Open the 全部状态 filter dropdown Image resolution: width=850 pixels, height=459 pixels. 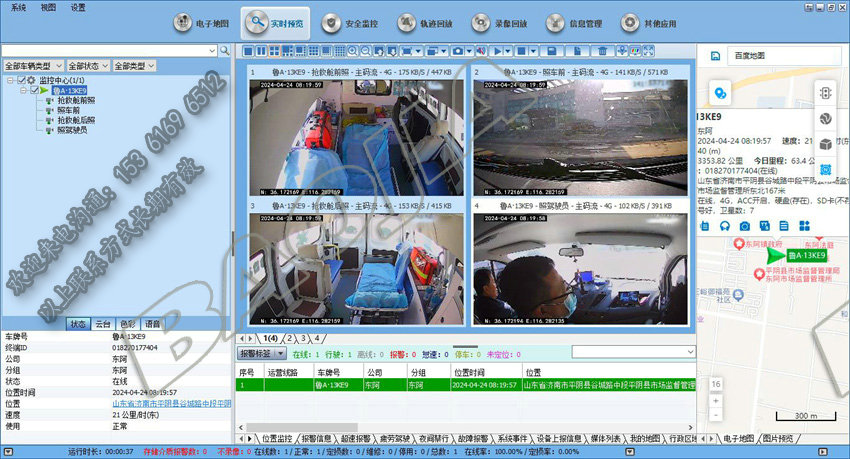pos(88,66)
